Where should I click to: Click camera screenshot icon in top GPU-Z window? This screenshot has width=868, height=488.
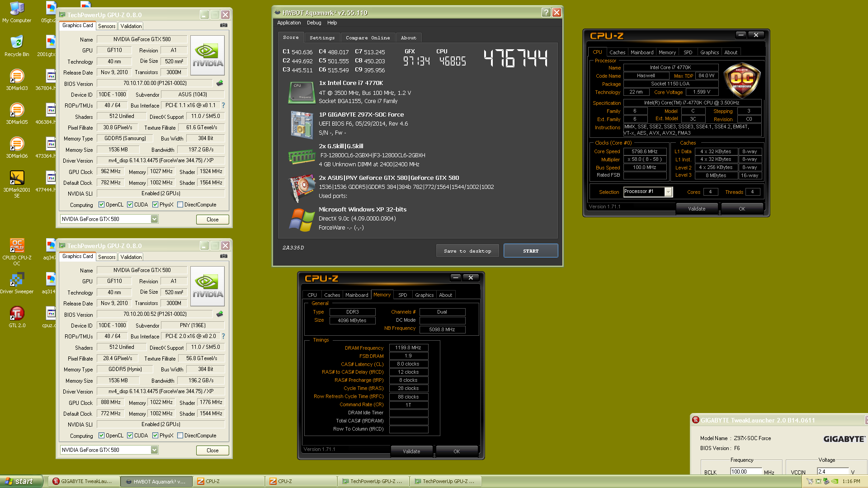click(x=223, y=25)
